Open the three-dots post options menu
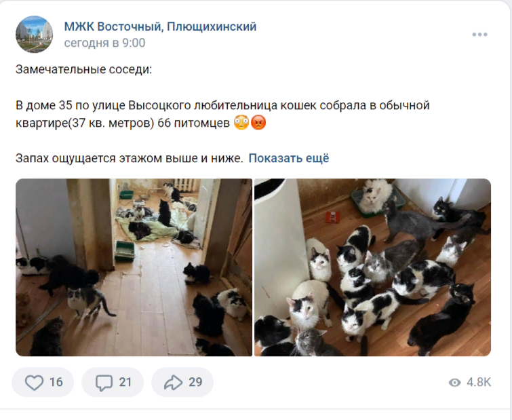 [479, 35]
